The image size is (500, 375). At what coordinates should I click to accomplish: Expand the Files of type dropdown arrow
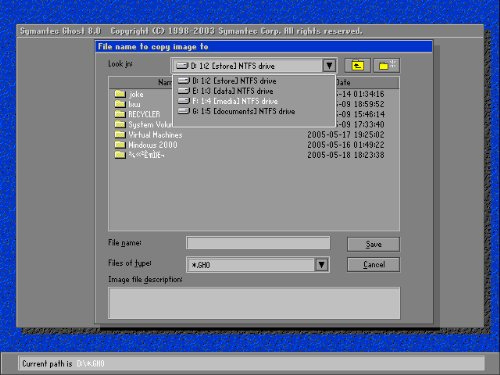click(321, 265)
